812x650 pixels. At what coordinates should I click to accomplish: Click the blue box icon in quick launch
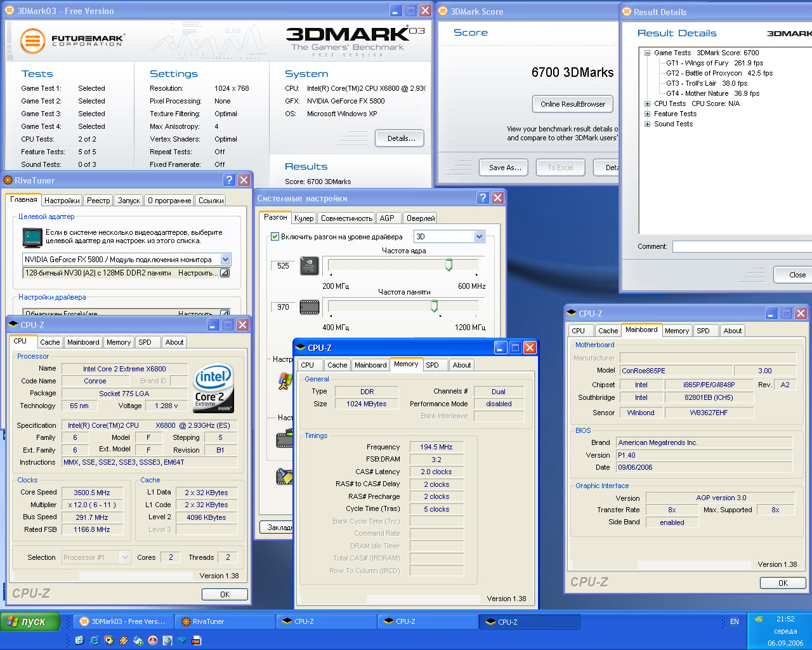coord(182,640)
